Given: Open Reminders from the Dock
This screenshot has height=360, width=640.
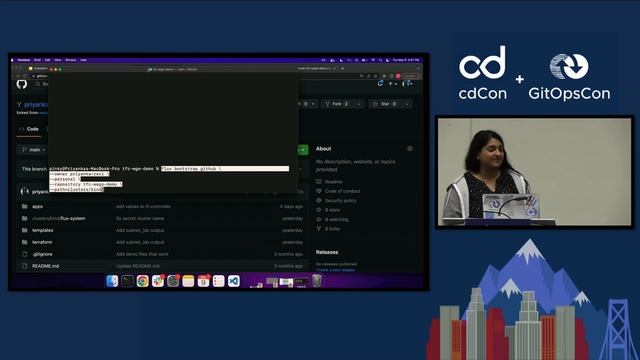Looking at the screenshot, I should [x=218, y=281].
